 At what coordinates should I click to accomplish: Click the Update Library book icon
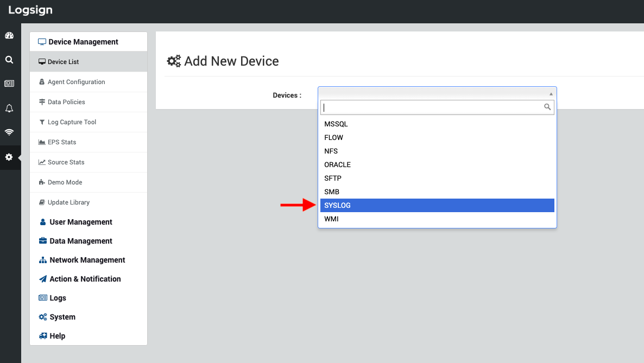(x=42, y=202)
